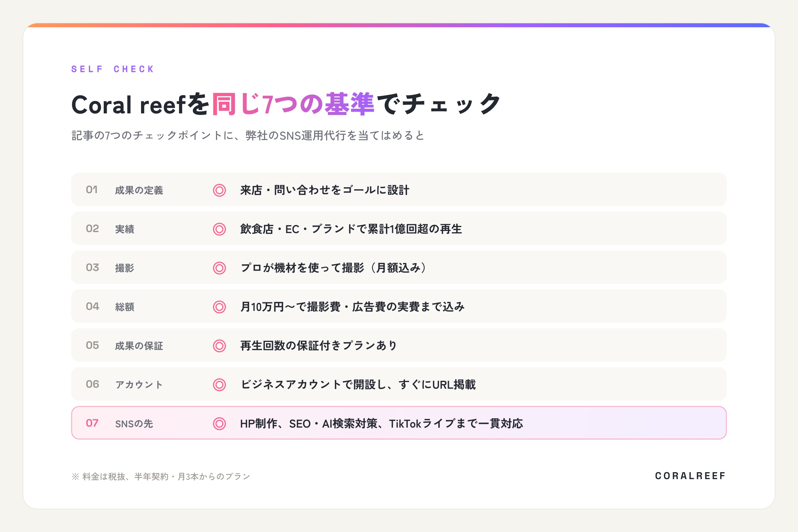Click the footnote ※ 料金は税抜、半年契約・月3本からのプラン
Viewport: 798px width, 532px height.
tap(161, 476)
